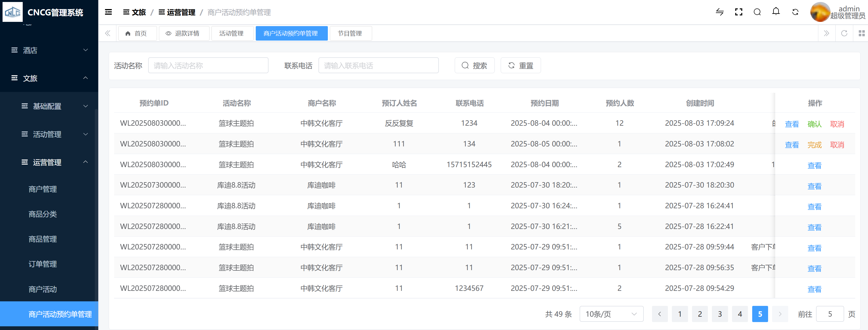The height and width of the screenshot is (330, 868).
Task: Switch to the 活动管理 tab
Action: (x=232, y=33)
